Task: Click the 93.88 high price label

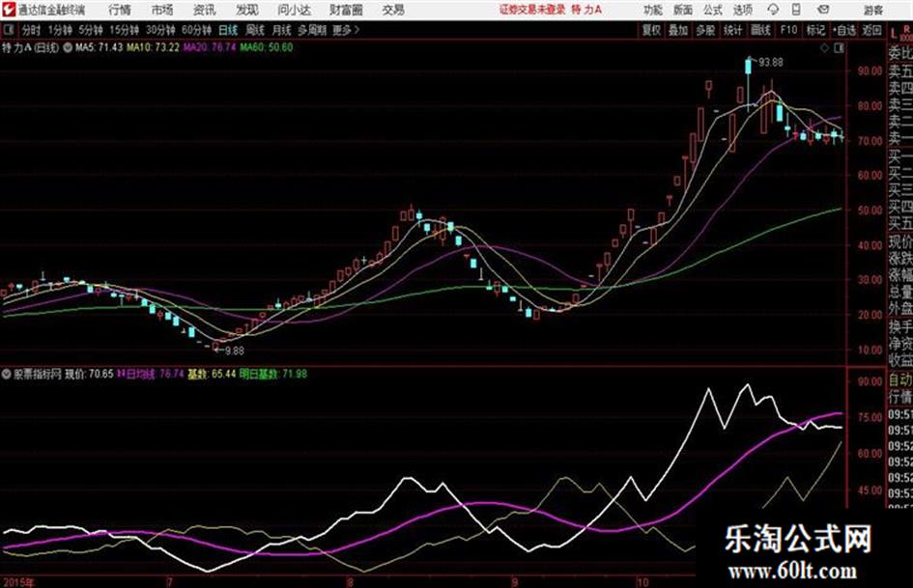Action: click(x=771, y=62)
